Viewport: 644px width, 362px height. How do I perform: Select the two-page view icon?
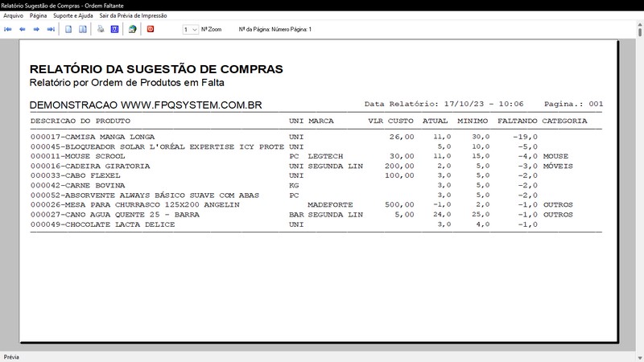(x=83, y=29)
